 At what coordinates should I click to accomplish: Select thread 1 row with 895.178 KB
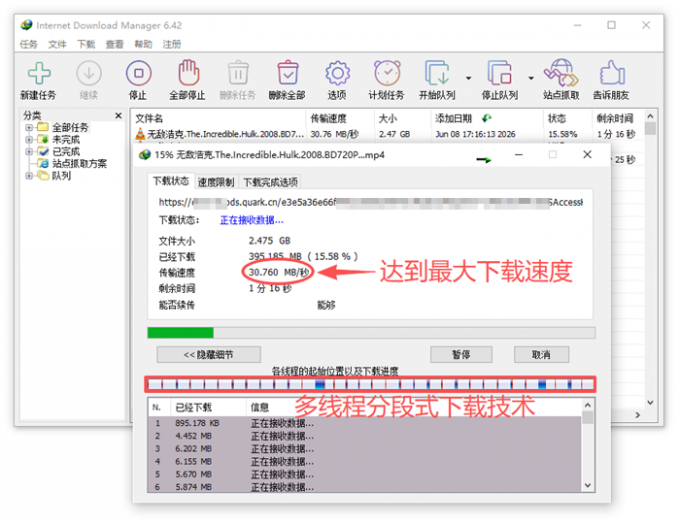coord(364,423)
